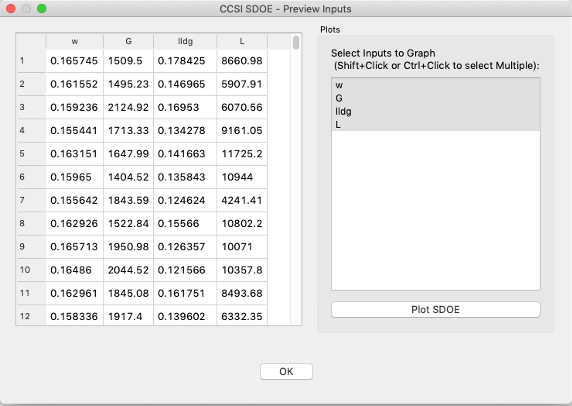Screen dimensions: 572x406
Task: Click cell value 5907.91
Action: [x=242, y=84]
